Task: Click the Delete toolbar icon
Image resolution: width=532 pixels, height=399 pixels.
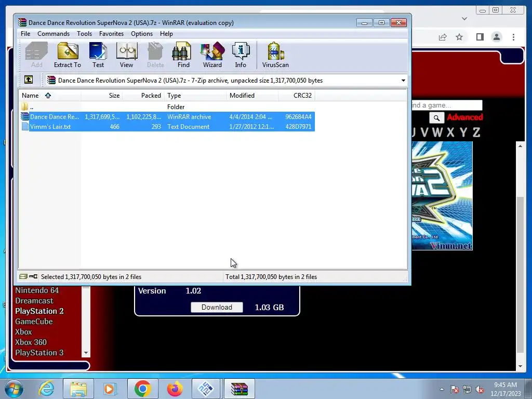Action: pyautogui.click(x=155, y=55)
